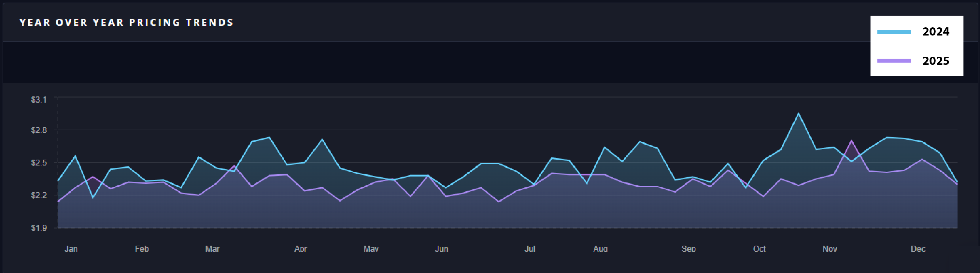
Task: Pick the Apr month axis label
Action: click(301, 249)
